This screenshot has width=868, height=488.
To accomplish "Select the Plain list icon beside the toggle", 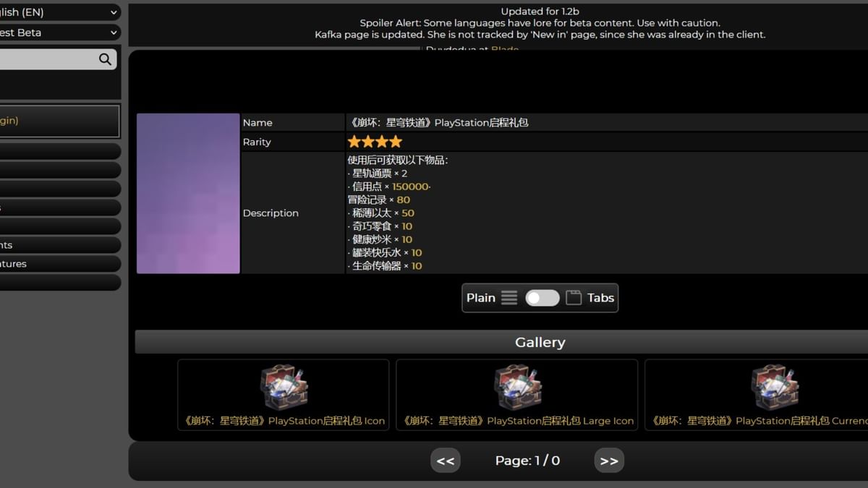I will pyautogui.click(x=509, y=297).
